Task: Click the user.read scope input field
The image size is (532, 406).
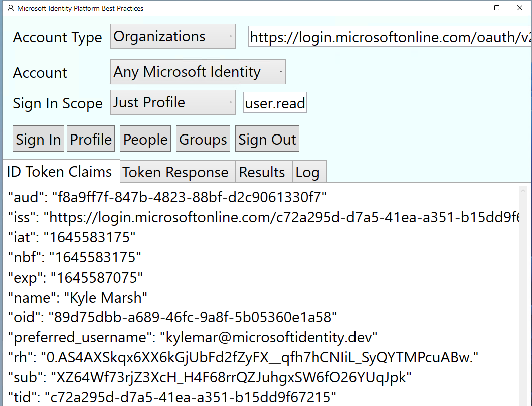Action: pos(275,102)
